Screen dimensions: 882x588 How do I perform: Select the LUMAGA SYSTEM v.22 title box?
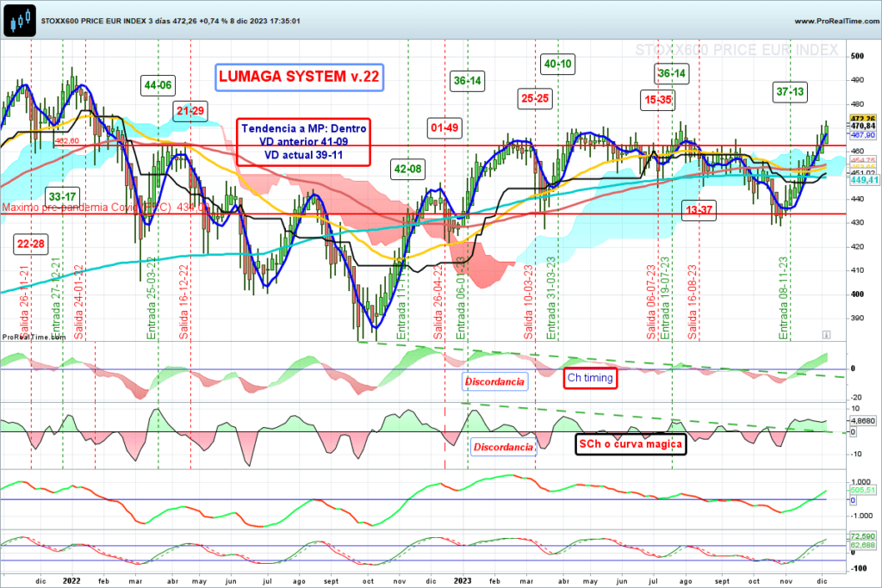[299, 77]
